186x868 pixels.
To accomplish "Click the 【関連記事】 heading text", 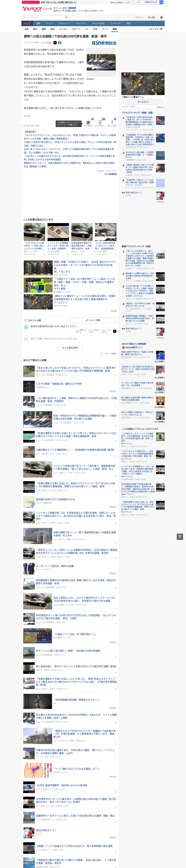I will [x=30, y=132].
